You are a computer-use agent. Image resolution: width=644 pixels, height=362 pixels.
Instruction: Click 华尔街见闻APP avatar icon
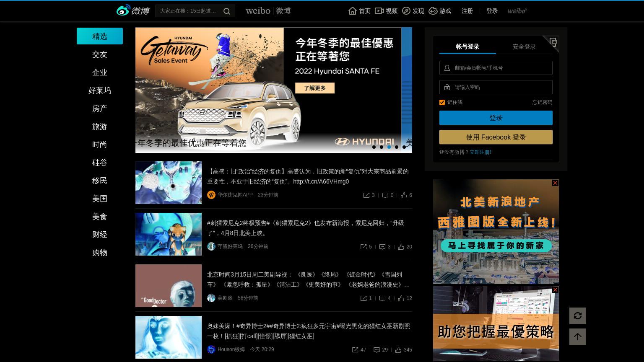[x=211, y=195]
